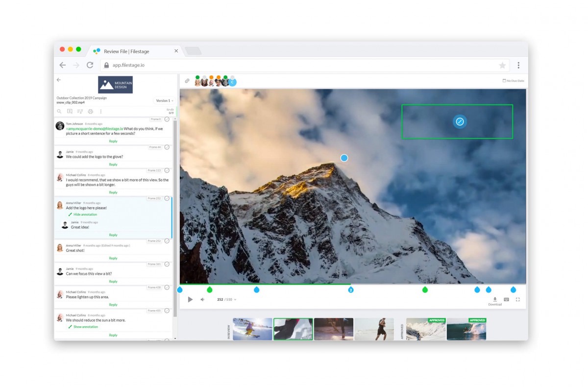Mark Tom Johnson's comment as done
Image resolution: width=588 pixels, height=387 pixels.
tap(166, 119)
